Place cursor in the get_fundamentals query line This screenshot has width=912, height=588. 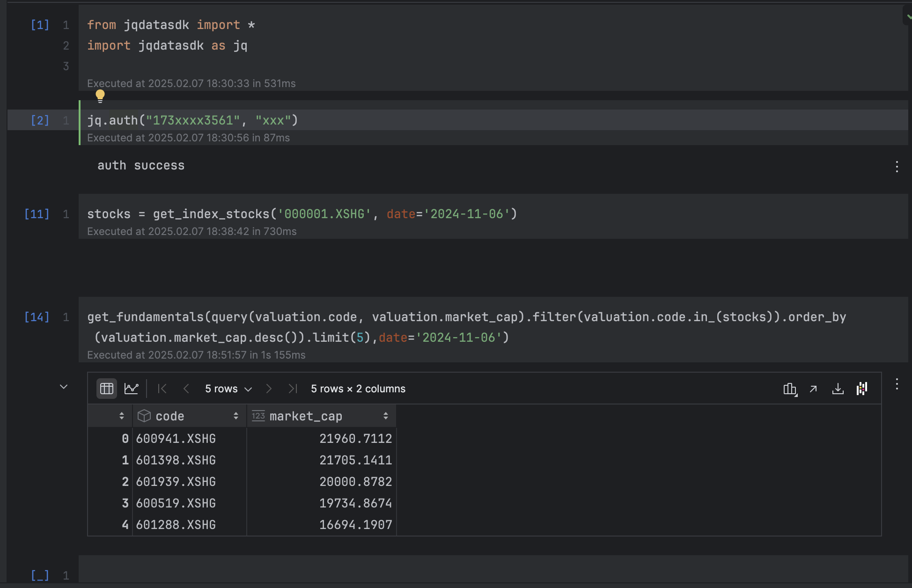pyautogui.click(x=466, y=327)
